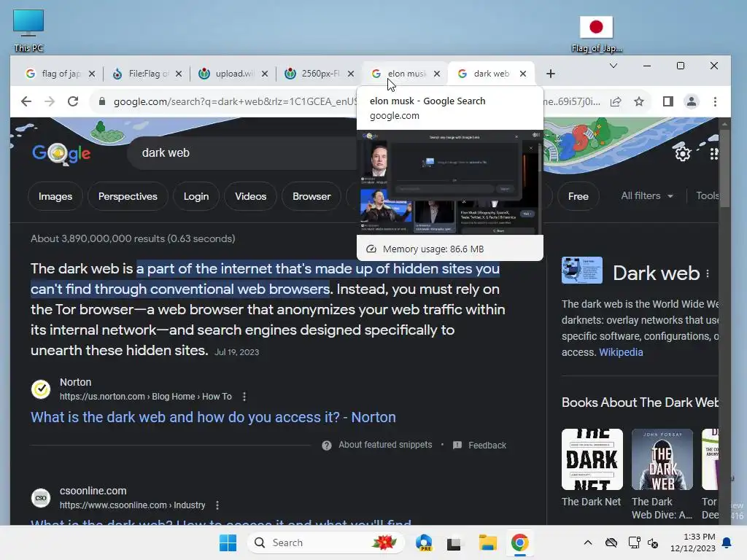This screenshot has width=747, height=560.
Task: Filter results by Images
Action: tap(55, 196)
